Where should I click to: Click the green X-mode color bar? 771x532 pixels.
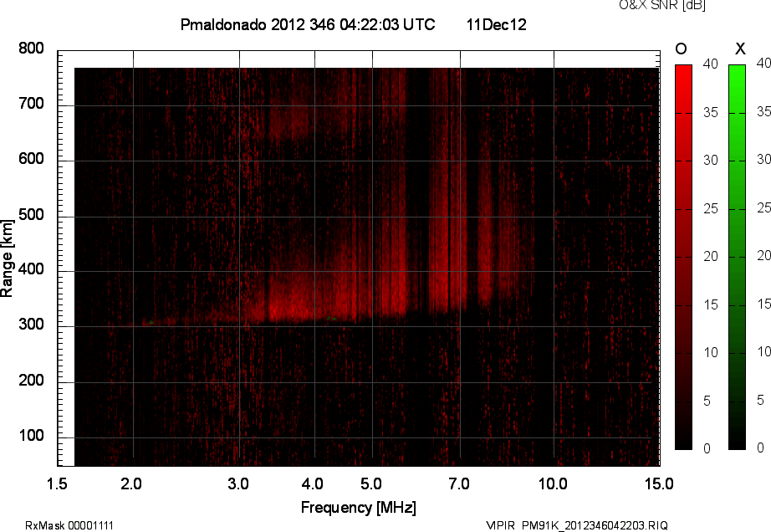tap(737, 257)
